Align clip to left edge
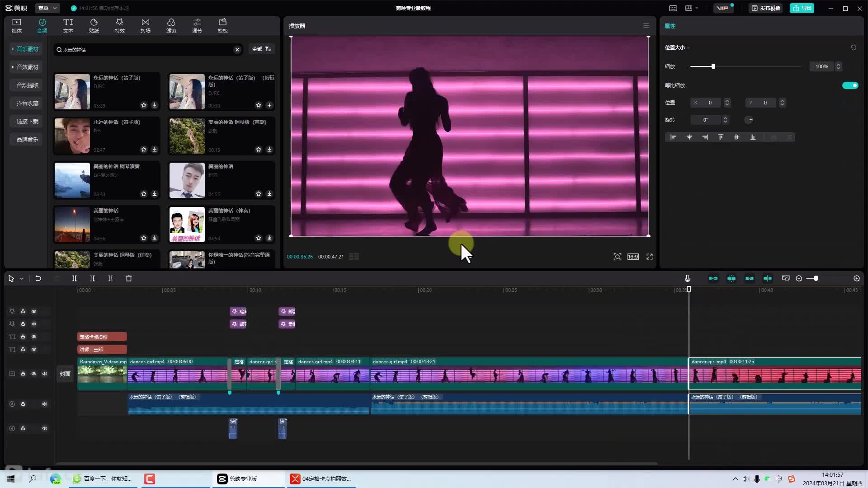The image size is (868, 488). pyautogui.click(x=673, y=137)
